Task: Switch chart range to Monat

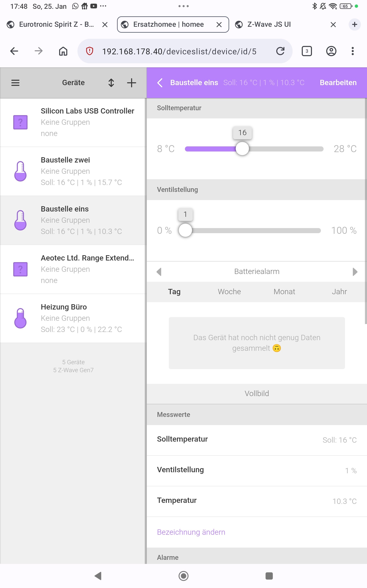Action: [284, 292]
